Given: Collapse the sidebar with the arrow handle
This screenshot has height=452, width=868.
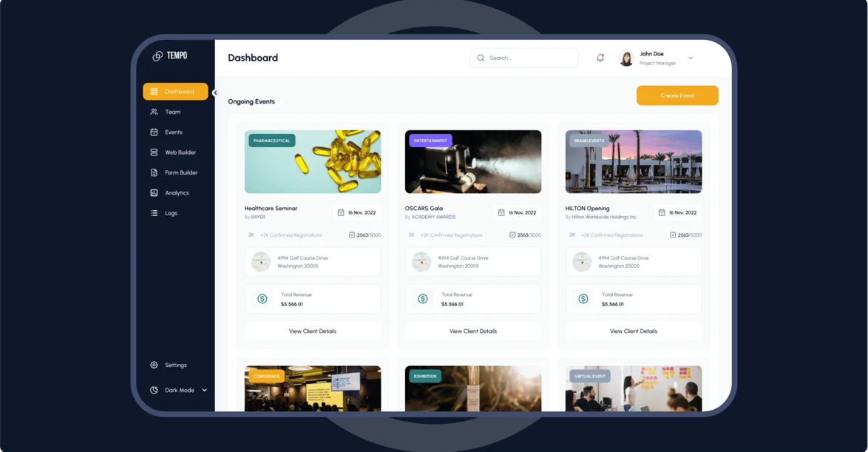Looking at the screenshot, I should (x=215, y=93).
